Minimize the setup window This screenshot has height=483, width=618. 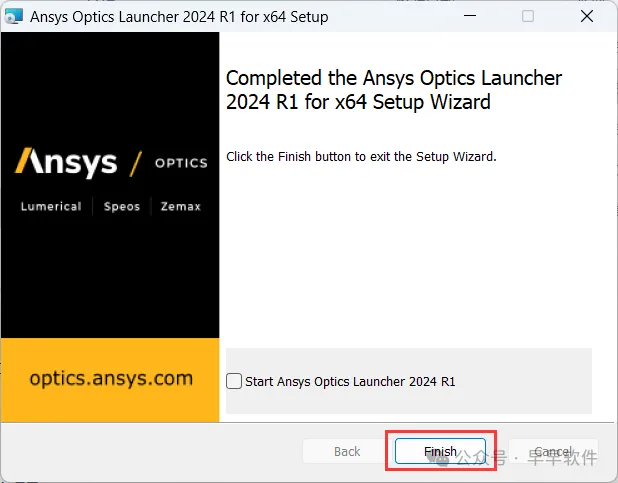coord(470,16)
